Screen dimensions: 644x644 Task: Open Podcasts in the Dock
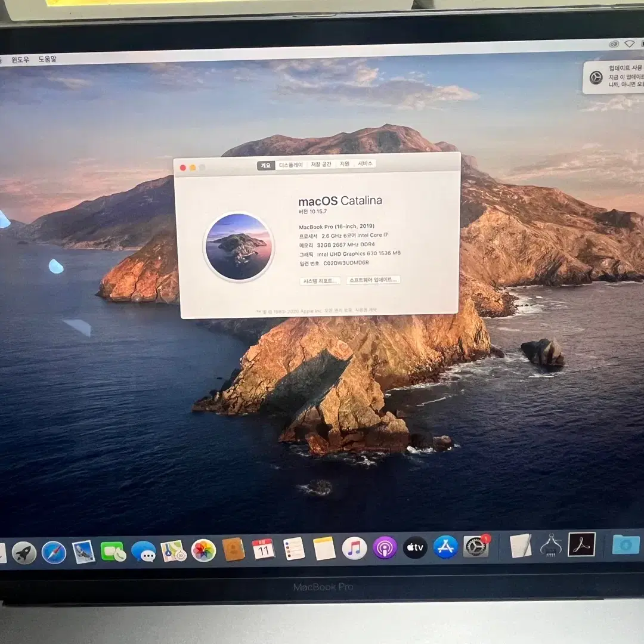coord(385,547)
